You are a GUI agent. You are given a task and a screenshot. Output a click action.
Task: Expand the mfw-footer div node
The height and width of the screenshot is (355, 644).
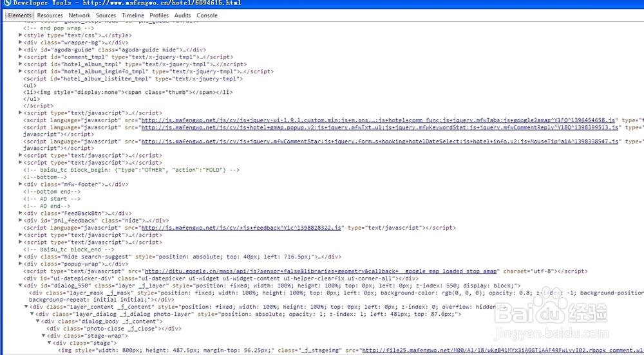click(20, 184)
